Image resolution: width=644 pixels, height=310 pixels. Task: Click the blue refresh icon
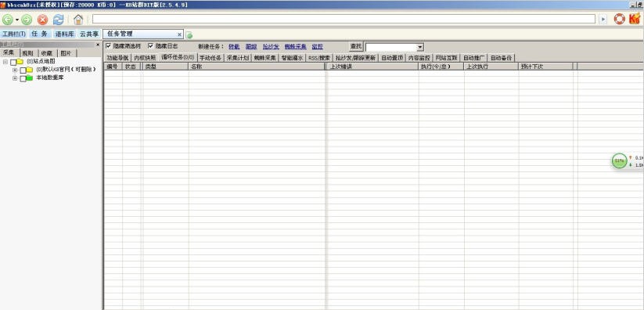pyautogui.click(x=59, y=20)
